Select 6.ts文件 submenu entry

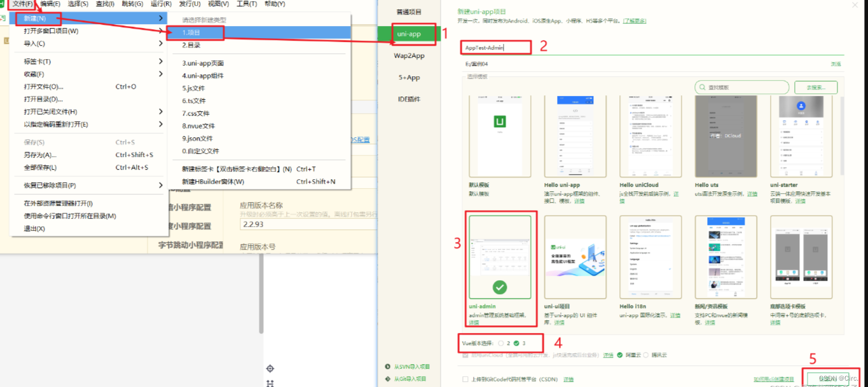click(259, 101)
